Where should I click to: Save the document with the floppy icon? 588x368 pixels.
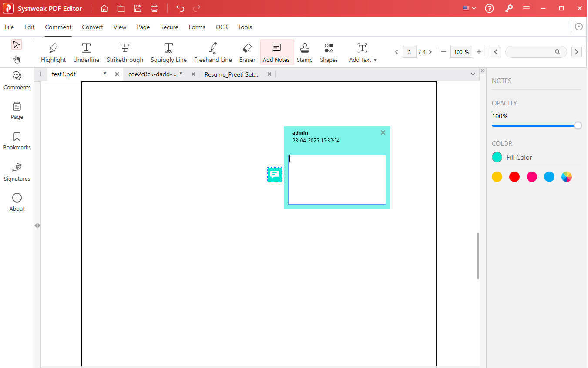138,8
